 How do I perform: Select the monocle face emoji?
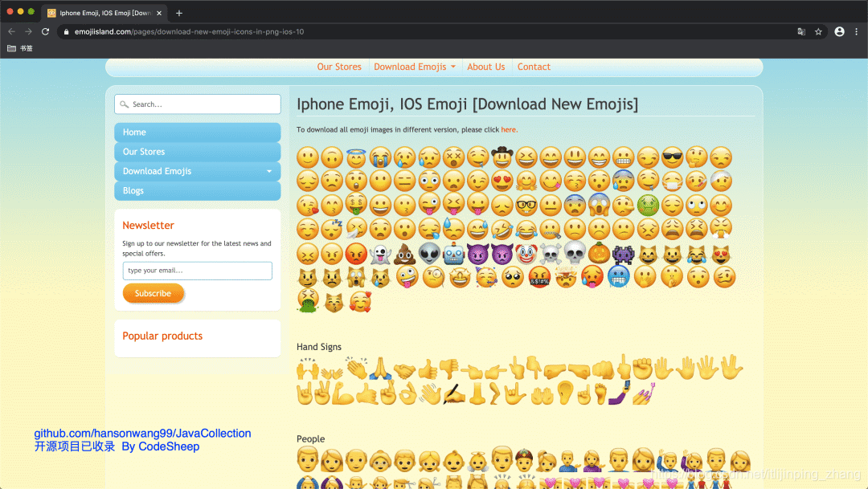pyautogui.click(x=433, y=277)
